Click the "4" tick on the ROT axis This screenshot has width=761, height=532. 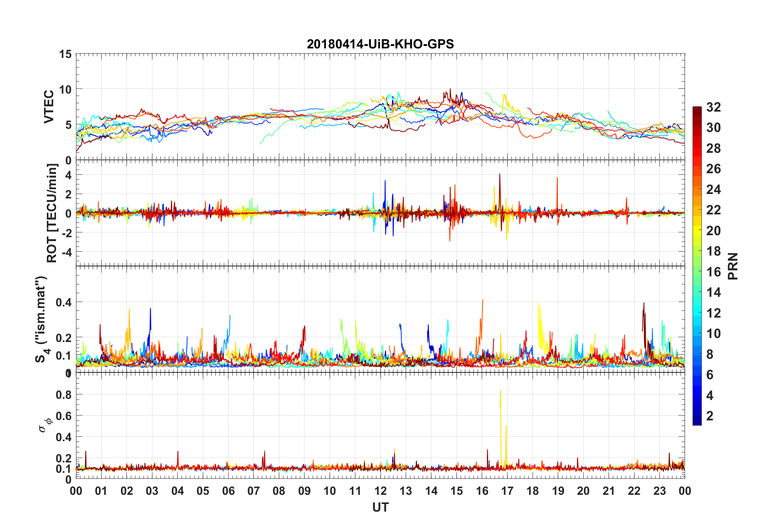pos(69,175)
